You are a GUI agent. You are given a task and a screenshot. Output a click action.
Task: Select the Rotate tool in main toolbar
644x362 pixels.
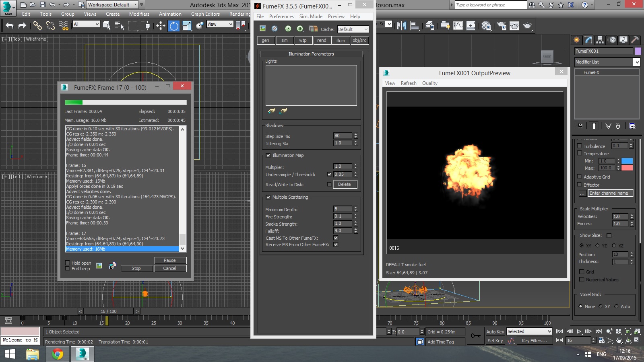point(174,26)
